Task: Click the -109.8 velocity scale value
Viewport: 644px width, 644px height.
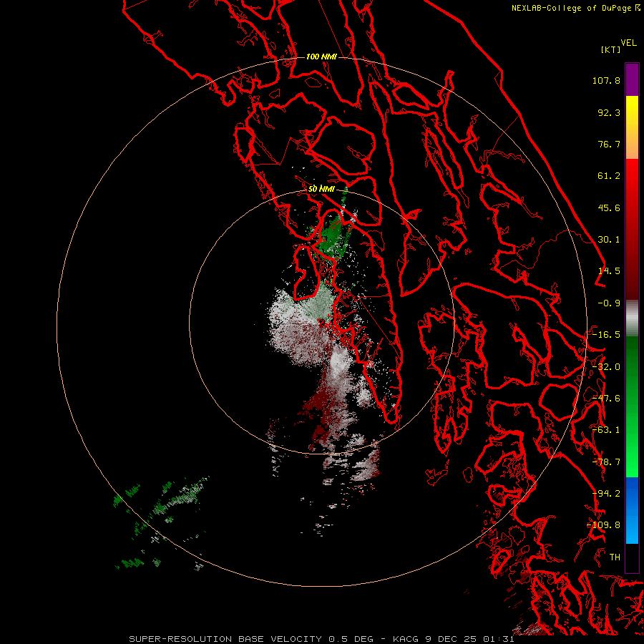Action: 604,525
